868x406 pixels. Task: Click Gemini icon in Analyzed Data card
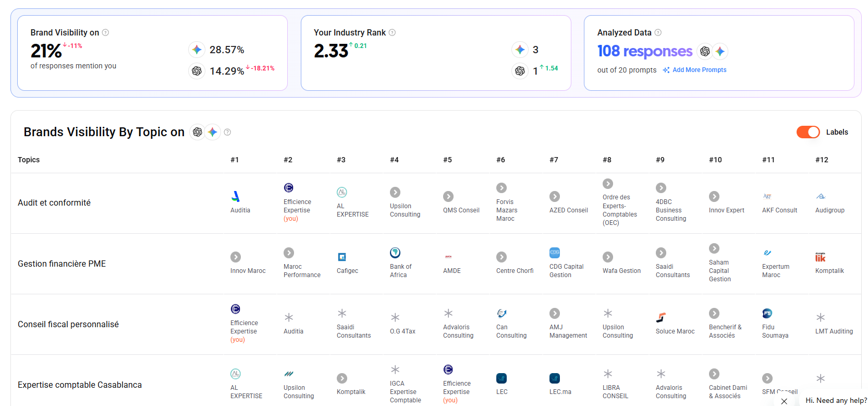click(720, 51)
